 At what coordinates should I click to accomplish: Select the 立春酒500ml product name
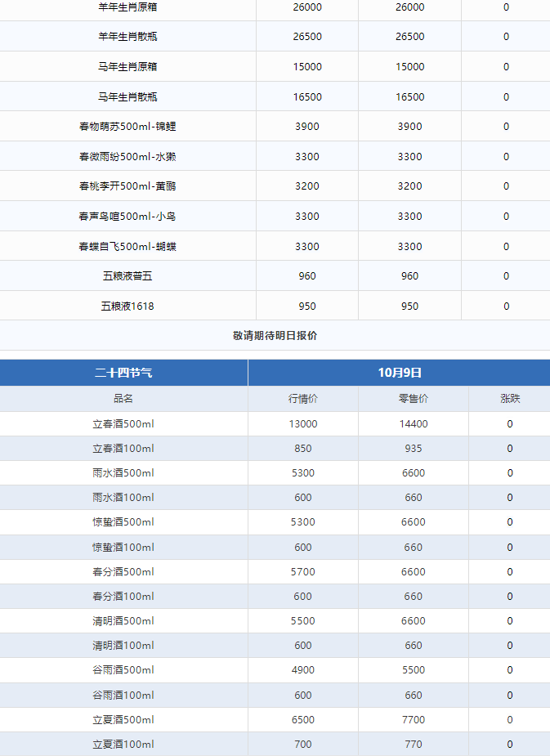coord(123,424)
